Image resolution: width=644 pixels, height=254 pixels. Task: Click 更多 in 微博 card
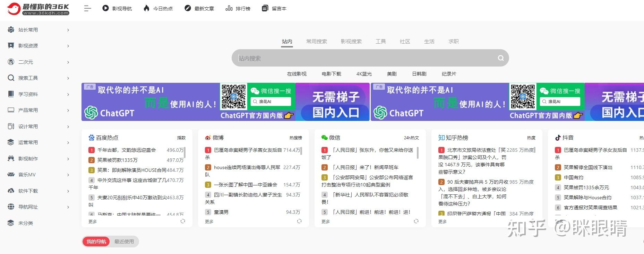209,221
